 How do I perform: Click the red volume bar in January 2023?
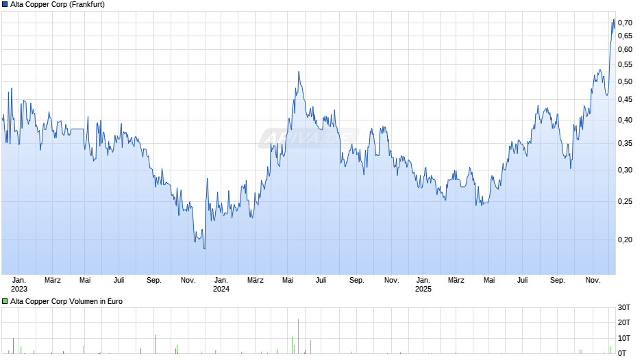point(14,346)
